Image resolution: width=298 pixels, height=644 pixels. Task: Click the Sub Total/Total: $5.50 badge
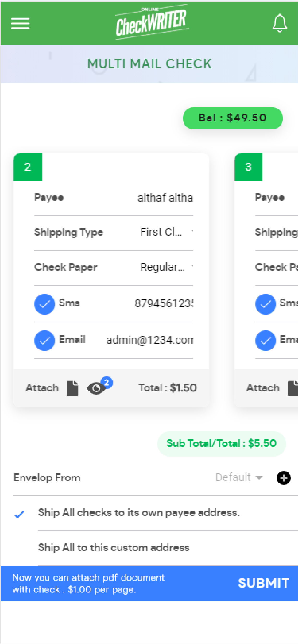point(221,443)
